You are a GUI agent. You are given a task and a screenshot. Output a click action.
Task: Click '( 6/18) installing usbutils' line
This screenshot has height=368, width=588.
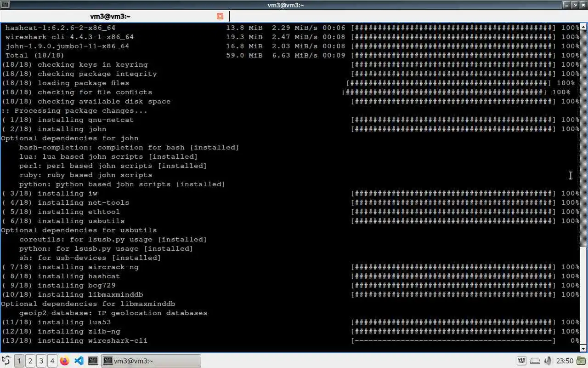point(63,221)
